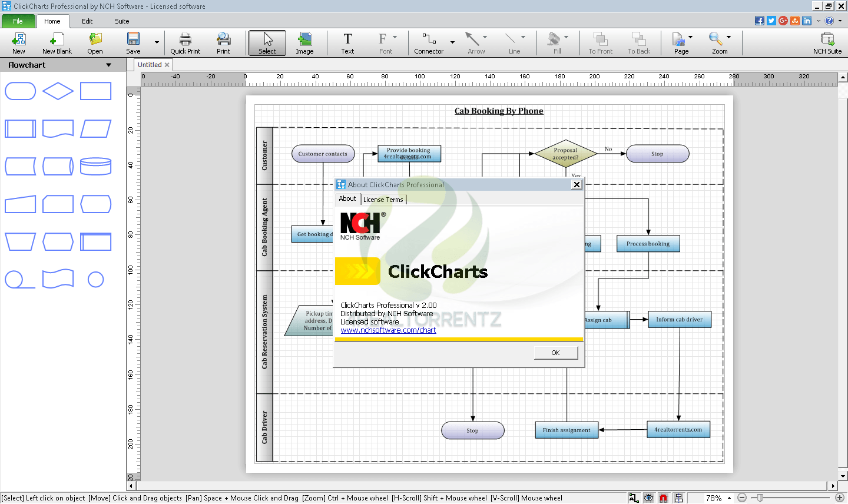
Task: Choose the Text tool
Action: [347, 43]
